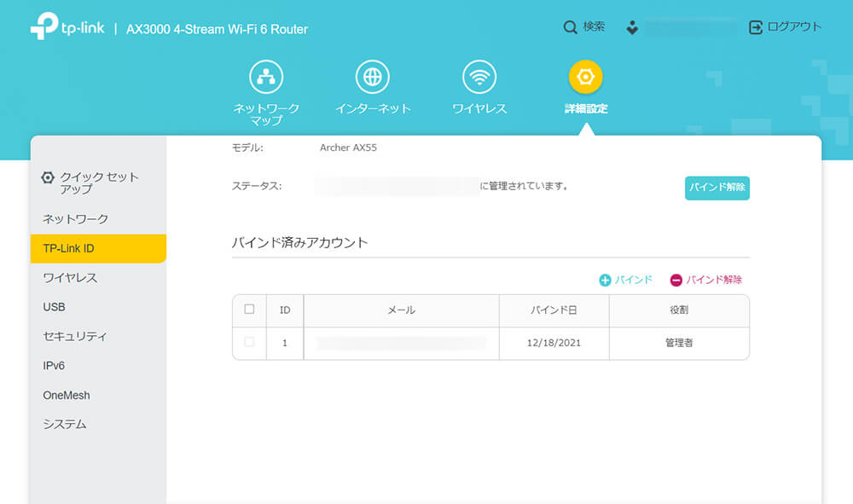Click the blurred email cell in row 1
Viewport: 853px width, 504px height.
401,343
